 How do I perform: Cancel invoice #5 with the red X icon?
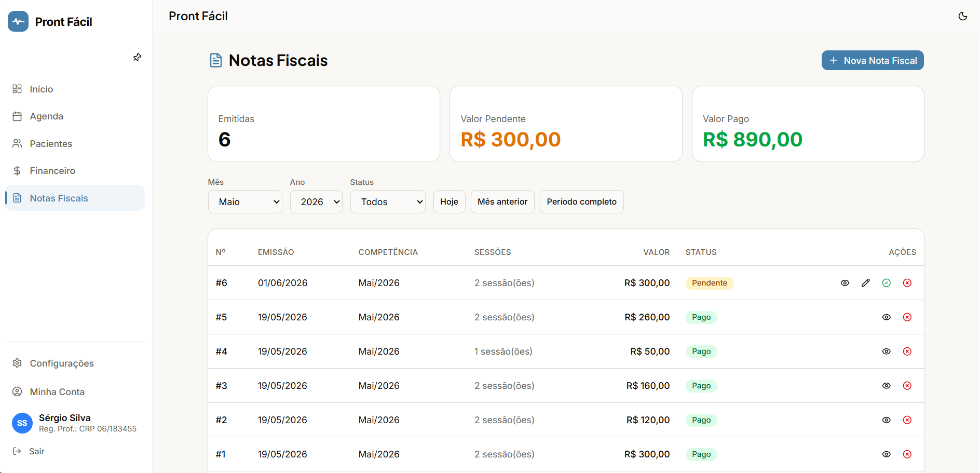tap(907, 317)
